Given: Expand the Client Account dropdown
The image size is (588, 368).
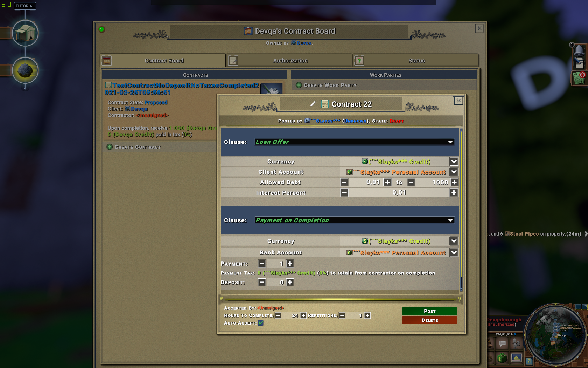Looking at the screenshot, I should click(x=454, y=172).
